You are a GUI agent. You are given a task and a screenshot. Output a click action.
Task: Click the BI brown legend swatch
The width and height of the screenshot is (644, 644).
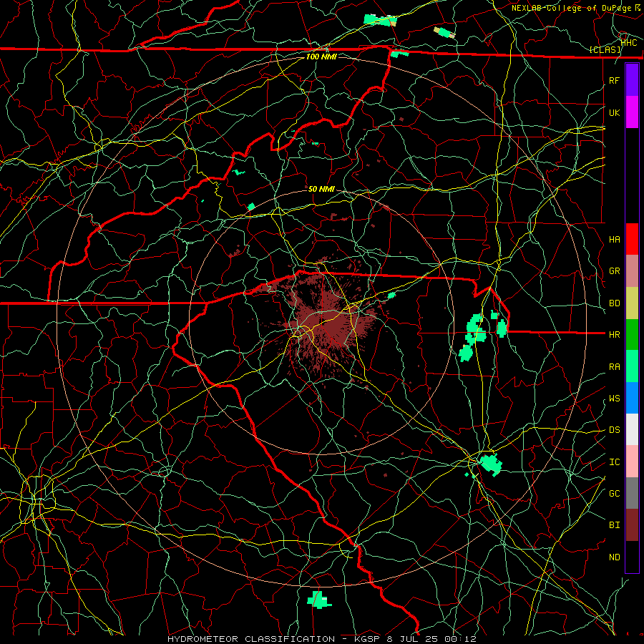point(632,525)
